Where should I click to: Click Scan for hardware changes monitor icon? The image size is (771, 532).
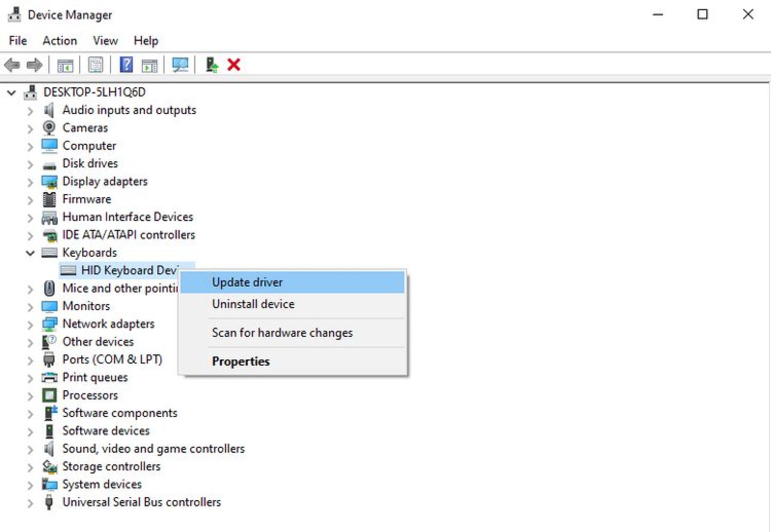tap(180, 65)
